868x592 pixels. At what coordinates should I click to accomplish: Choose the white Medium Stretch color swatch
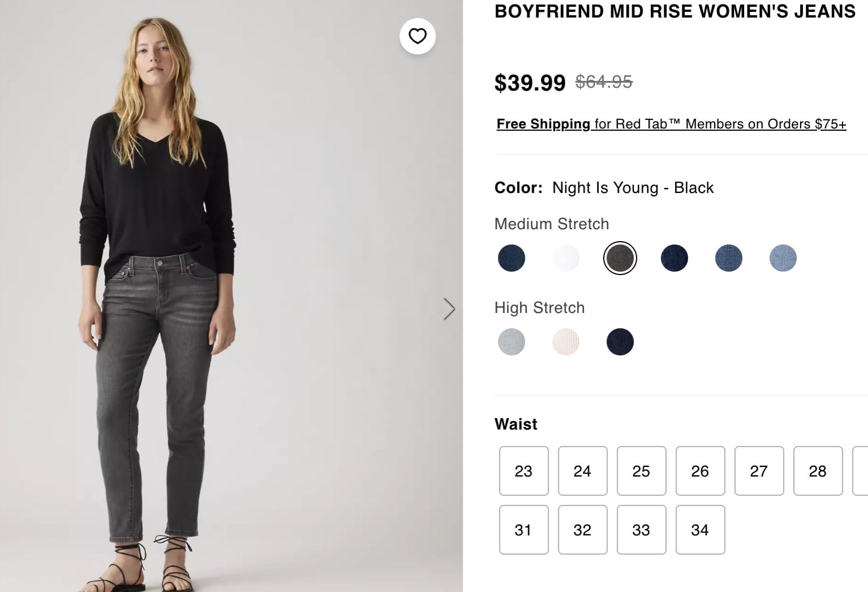click(566, 258)
